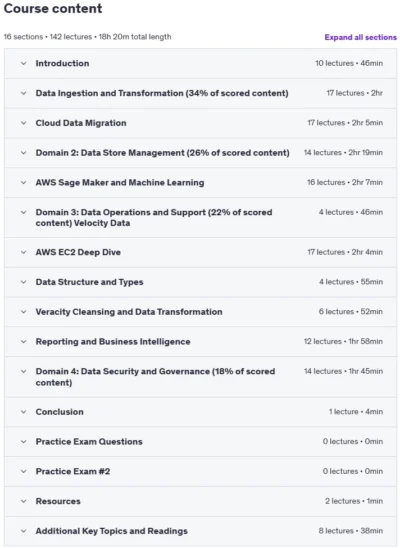Click Cloud Data Migration lecture count text
Screen dimensions: 400x548
(x=326, y=123)
